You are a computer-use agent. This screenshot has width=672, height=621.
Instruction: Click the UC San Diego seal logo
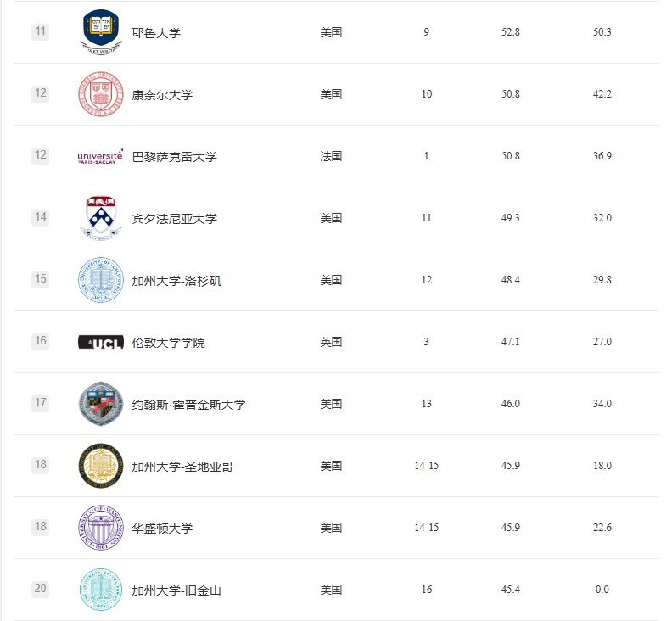tap(100, 466)
